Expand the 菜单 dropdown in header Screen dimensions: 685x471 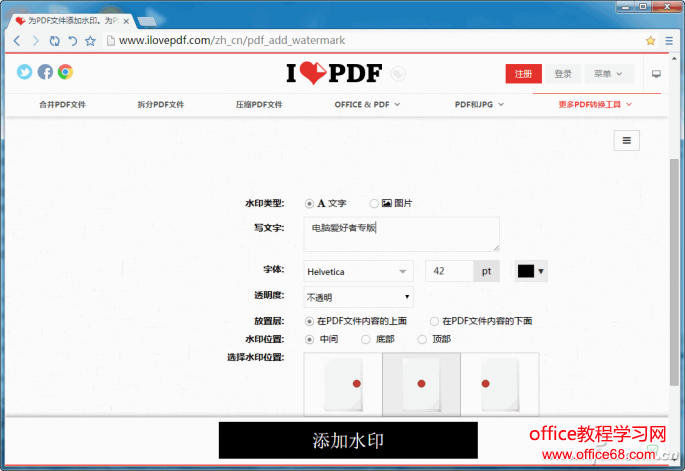608,74
